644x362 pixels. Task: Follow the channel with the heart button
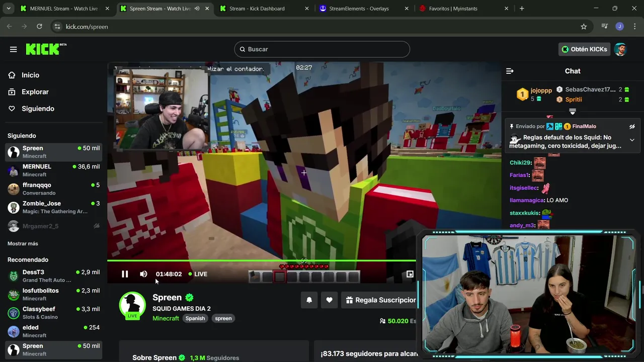click(329, 300)
